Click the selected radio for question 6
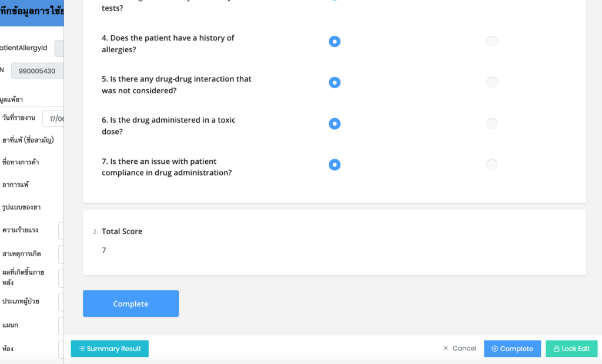Viewport: 602px width, 364px height. tap(335, 123)
